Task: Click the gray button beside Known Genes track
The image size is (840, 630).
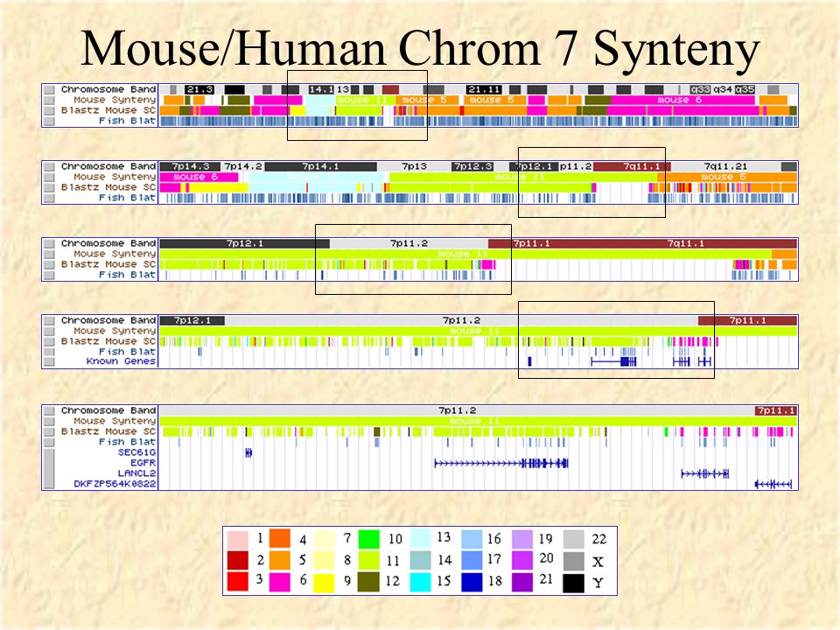Action: [x=49, y=361]
